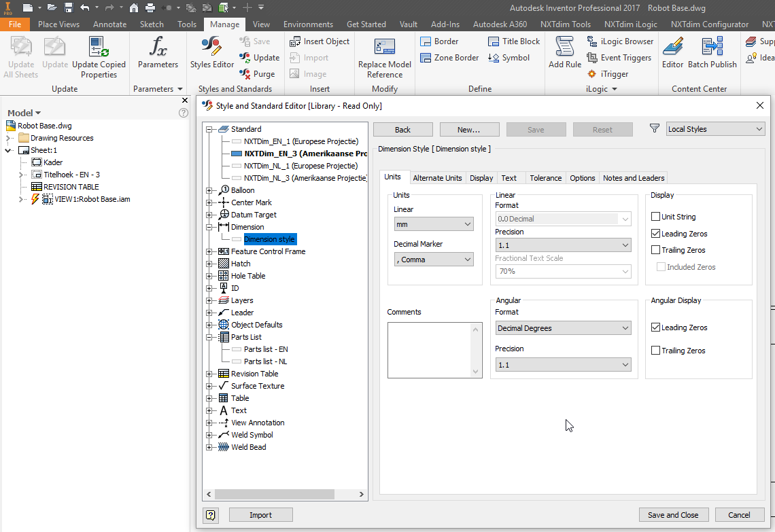
Task: Disable Leading Zeros in Display section
Action: pyautogui.click(x=656, y=233)
